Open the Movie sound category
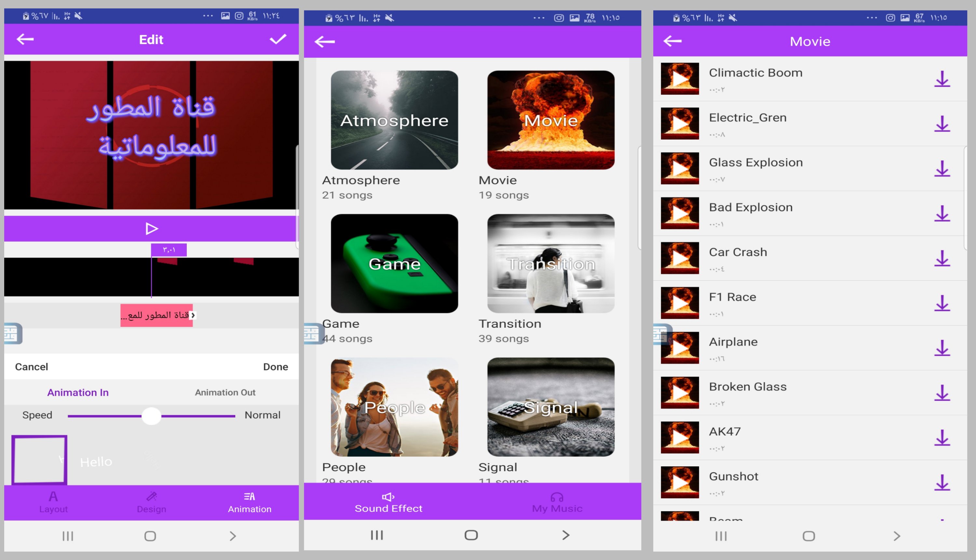Viewport: 976px width, 560px height. tap(550, 120)
